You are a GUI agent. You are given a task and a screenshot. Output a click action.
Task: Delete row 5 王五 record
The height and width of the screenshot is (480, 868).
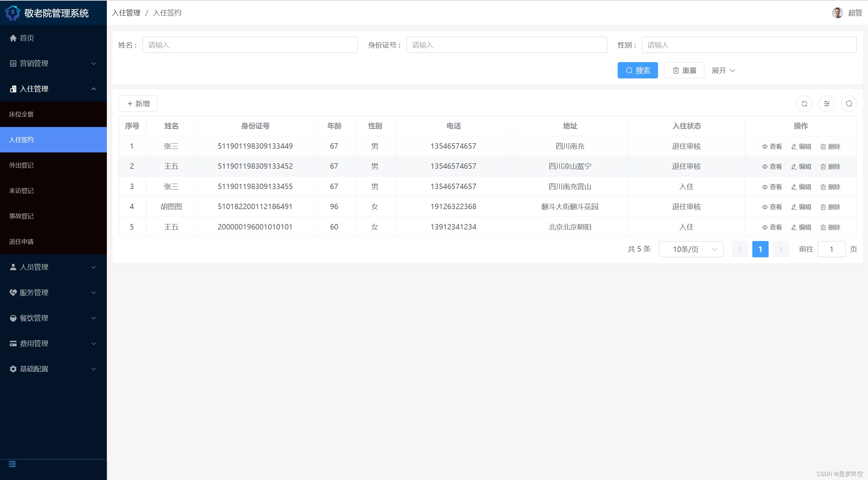coord(830,227)
